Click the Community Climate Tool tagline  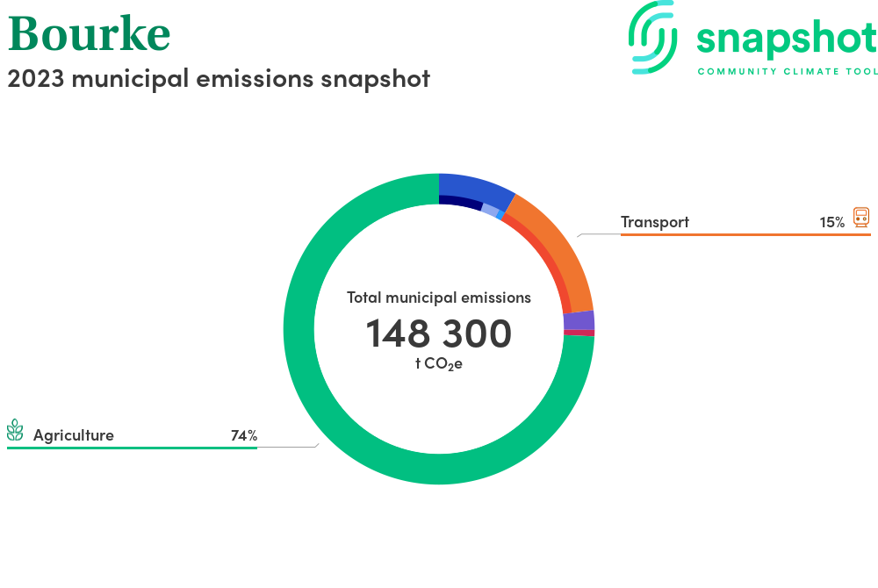pyautogui.click(x=787, y=71)
